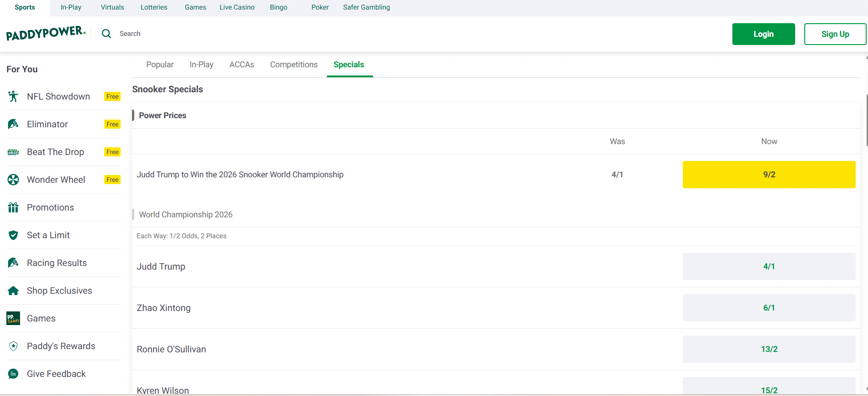This screenshot has height=396, width=868.
Task: Click the search magnifier icon
Action: (x=107, y=34)
